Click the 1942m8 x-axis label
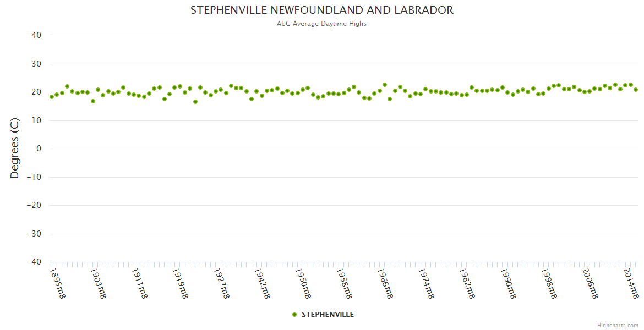Screen dimensions: 644x330 (262, 283)
